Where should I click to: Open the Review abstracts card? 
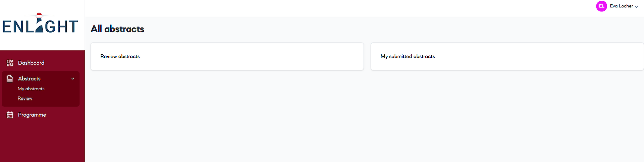click(227, 56)
